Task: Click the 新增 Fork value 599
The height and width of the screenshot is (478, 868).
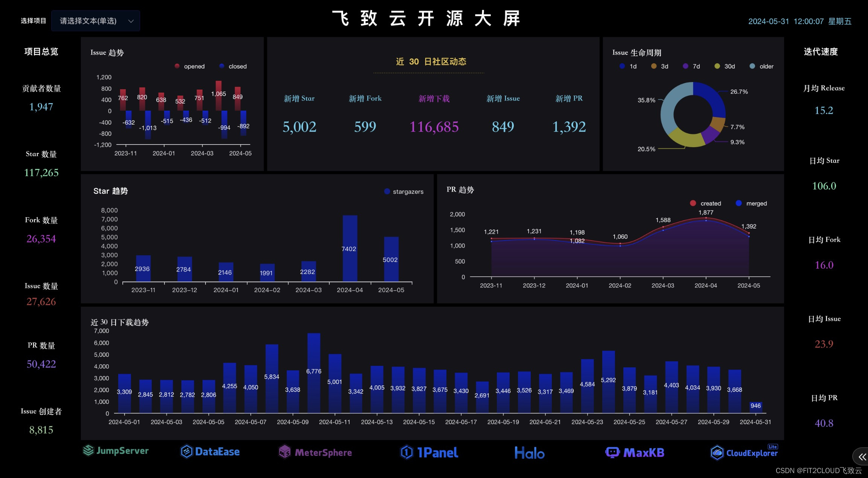Action: pyautogui.click(x=365, y=127)
